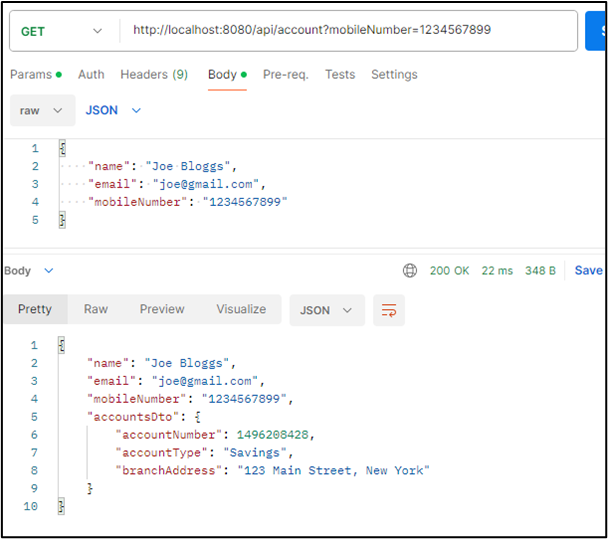Open the response JSON format dropdown
Viewport: 608px width, 539px height.
tap(326, 310)
